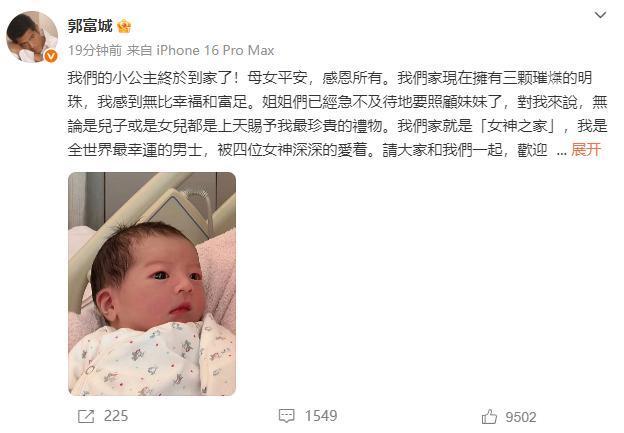Click the ellipsis before 展开

(x=562, y=152)
